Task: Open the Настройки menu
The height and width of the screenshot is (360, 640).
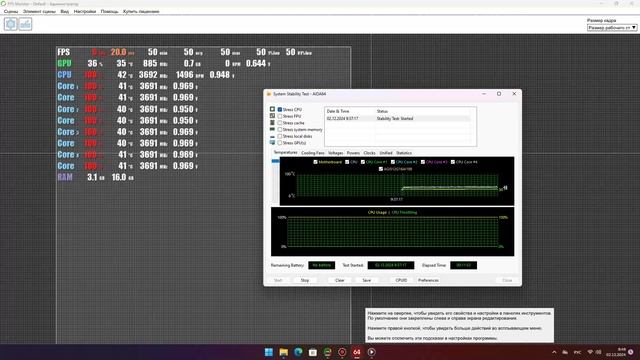Action: point(85,11)
